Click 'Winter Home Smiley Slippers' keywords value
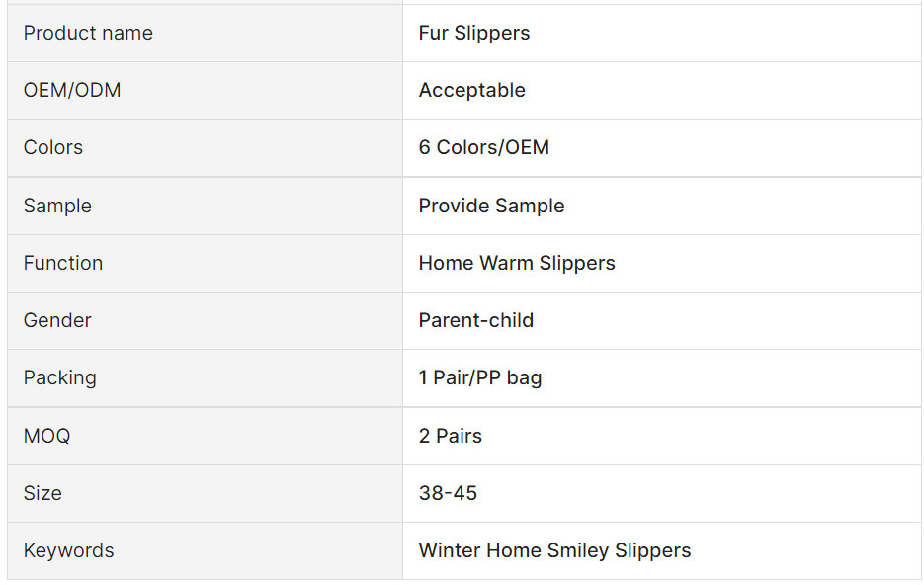The width and height of the screenshot is (924, 585). click(554, 550)
